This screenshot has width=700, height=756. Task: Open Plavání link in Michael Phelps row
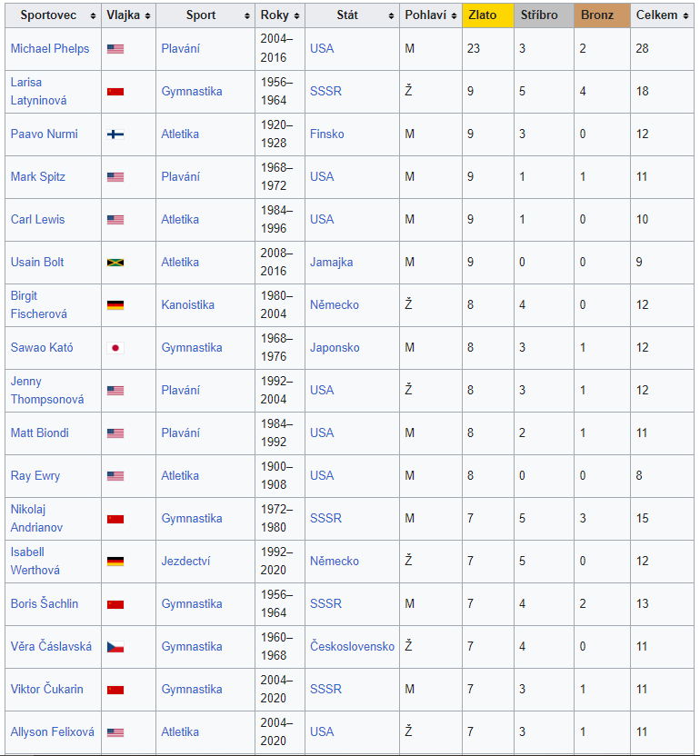point(180,49)
